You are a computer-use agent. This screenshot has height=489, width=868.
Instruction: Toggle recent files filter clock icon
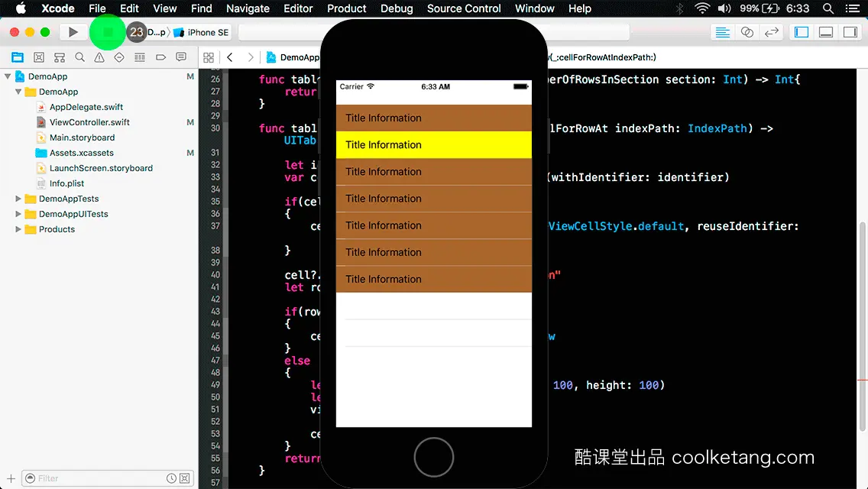point(172,478)
